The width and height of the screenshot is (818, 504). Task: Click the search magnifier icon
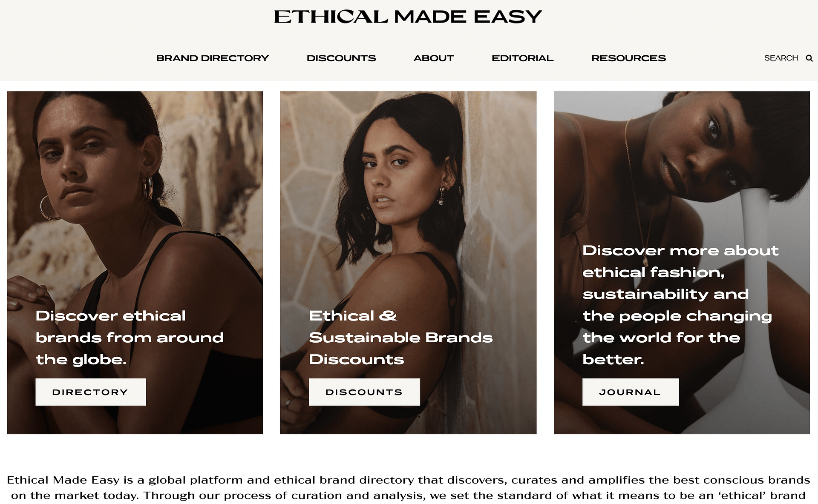point(809,58)
